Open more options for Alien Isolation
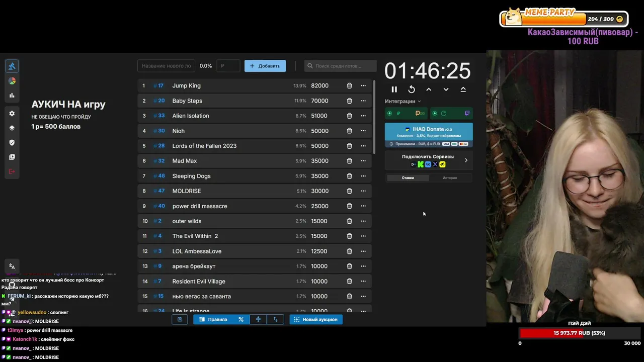644x362 pixels. pyautogui.click(x=363, y=116)
